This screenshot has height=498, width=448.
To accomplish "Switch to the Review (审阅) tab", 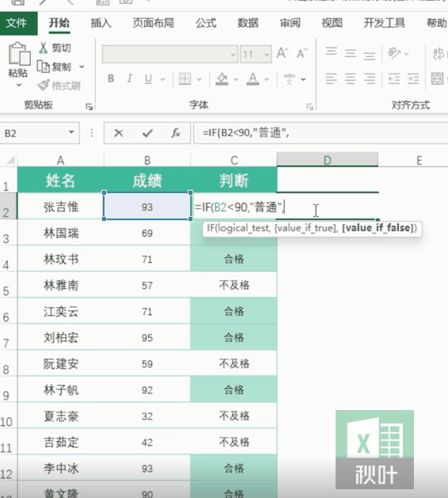I will point(290,23).
